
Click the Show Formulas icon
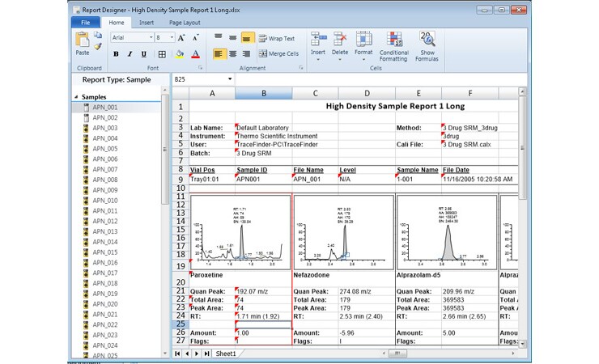pyautogui.click(x=427, y=45)
